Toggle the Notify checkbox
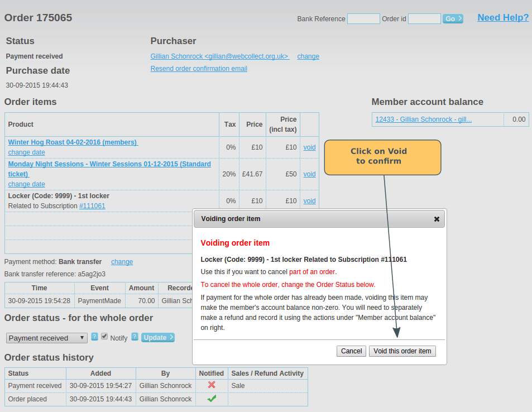Screen dimensions: 532x412 (x=104, y=336)
